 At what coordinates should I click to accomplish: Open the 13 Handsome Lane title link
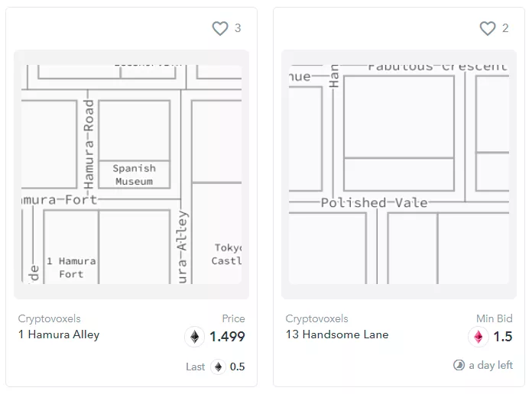(337, 334)
